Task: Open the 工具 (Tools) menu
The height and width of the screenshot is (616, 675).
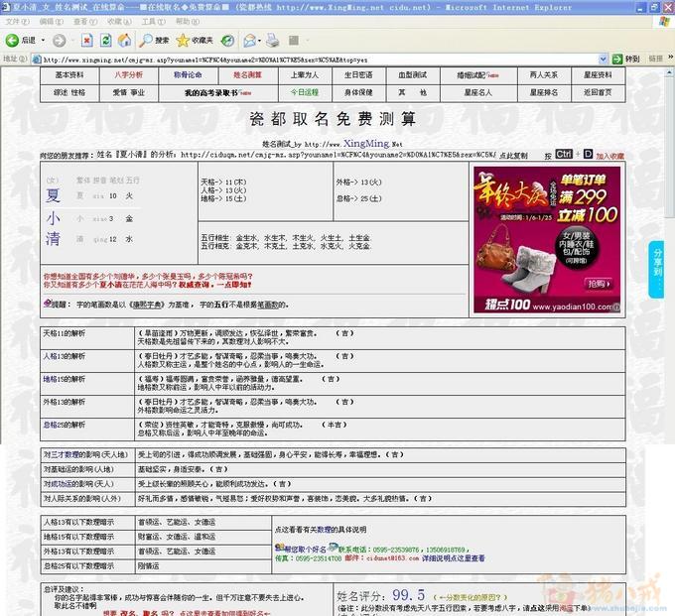Action: click(x=153, y=22)
